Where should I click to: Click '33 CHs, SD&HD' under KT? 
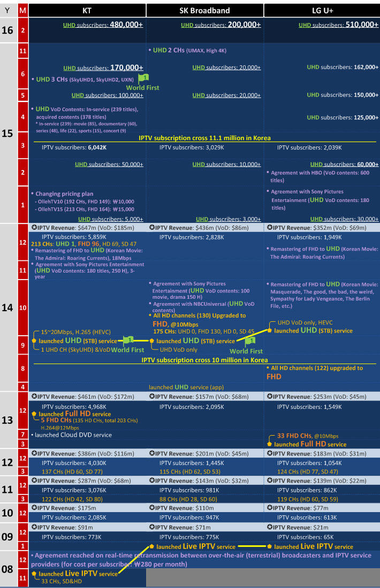61,581
